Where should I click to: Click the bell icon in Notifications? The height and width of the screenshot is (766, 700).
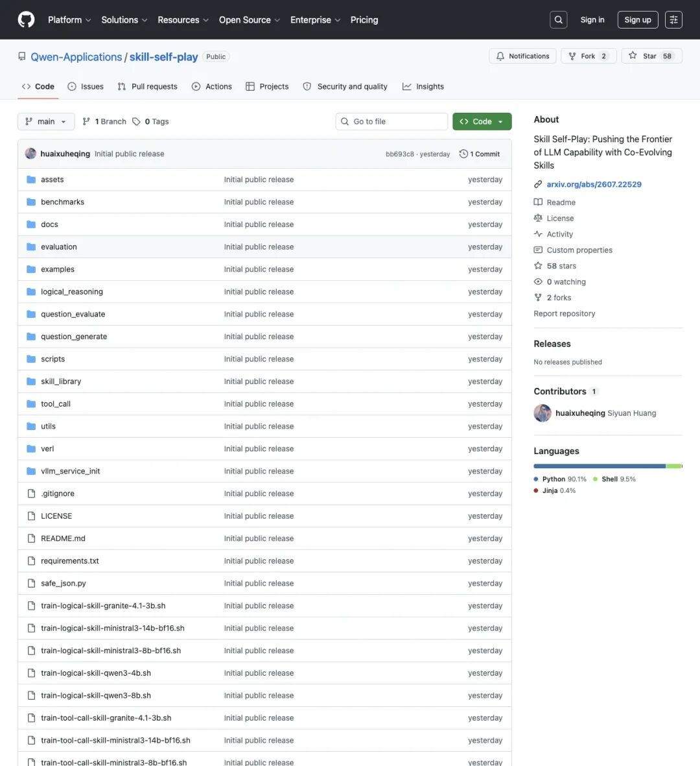tap(500, 56)
